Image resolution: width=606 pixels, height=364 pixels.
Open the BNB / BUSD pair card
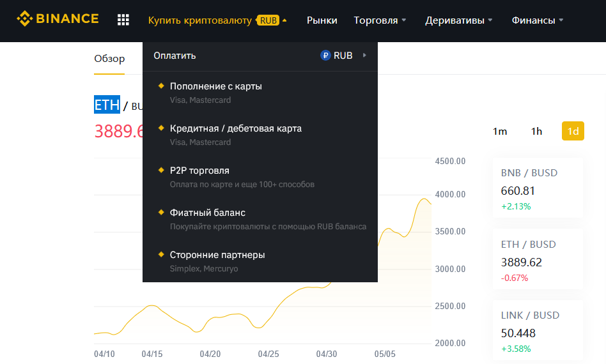(538, 187)
